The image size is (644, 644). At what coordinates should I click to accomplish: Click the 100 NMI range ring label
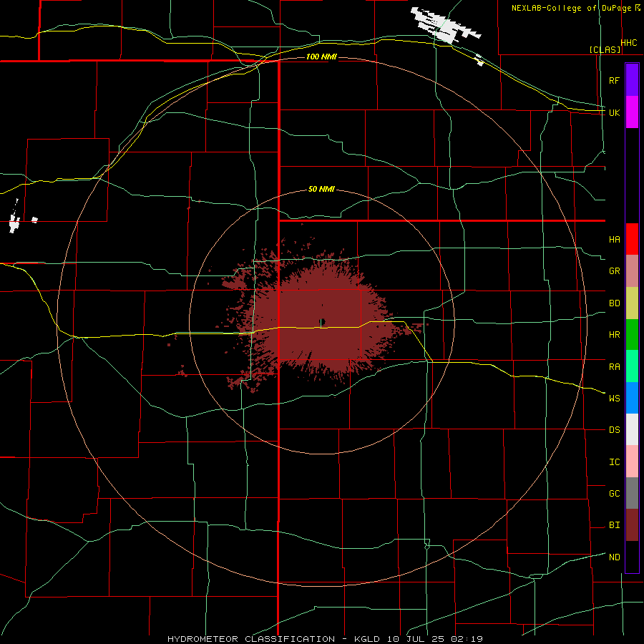[321, 57]
